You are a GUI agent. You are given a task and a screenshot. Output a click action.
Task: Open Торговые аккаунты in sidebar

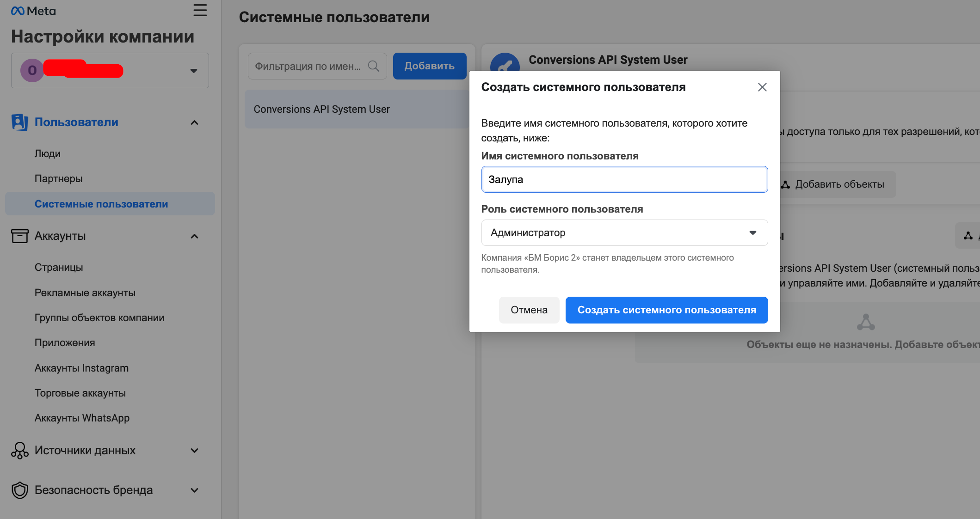coord(80,393)
